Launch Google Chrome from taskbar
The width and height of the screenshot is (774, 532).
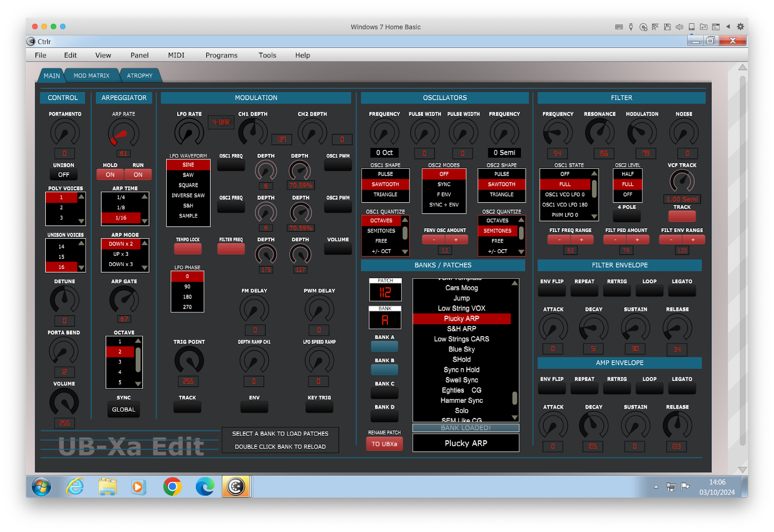[x=172, y=487]
